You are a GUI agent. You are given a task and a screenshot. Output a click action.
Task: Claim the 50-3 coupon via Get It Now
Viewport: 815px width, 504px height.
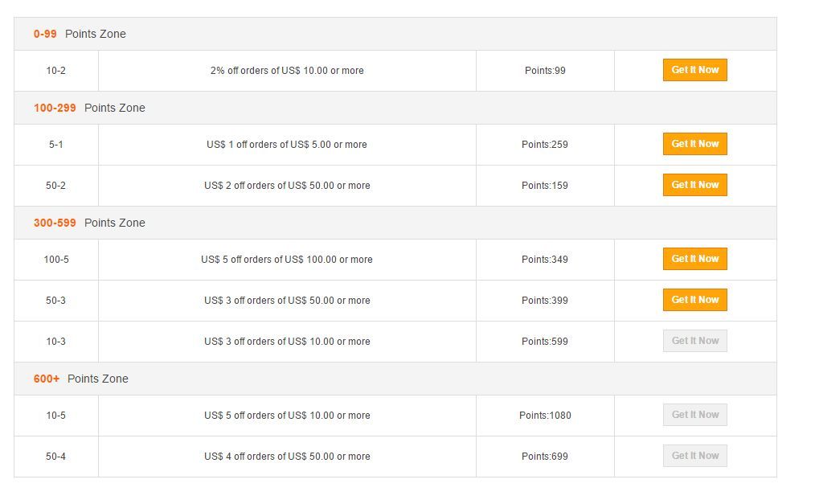pos(694,300)
